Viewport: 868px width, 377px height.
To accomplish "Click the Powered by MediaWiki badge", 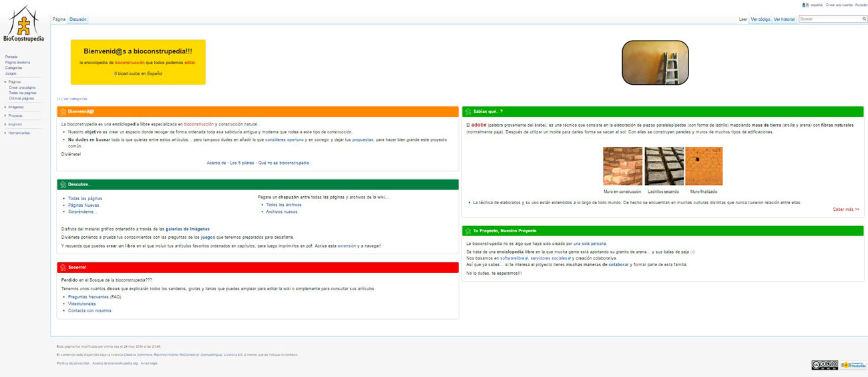I will point(853,365).
